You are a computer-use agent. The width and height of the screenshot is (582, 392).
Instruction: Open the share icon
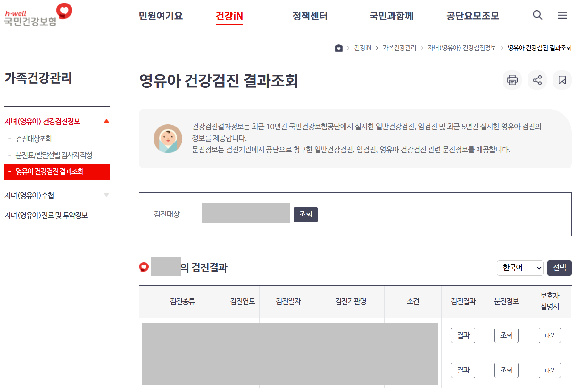tap(537, 80)
